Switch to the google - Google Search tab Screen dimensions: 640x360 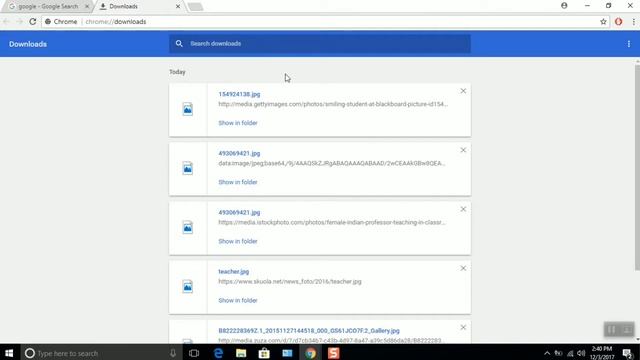48,7
